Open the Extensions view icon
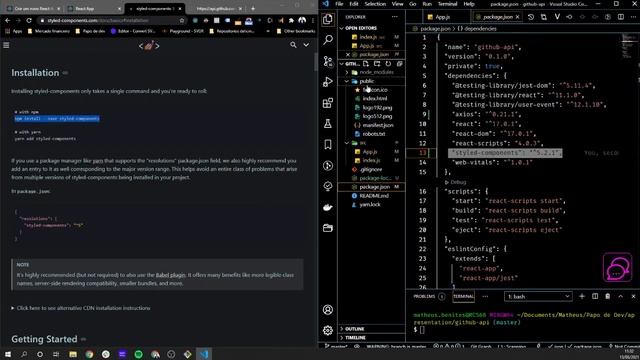The width and height of the screenshot is (640, 360). 328,102
